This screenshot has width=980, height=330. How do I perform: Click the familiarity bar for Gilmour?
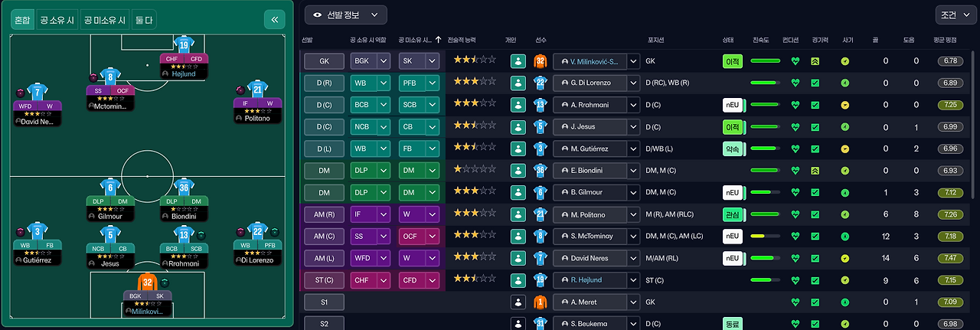click(765, 192)
